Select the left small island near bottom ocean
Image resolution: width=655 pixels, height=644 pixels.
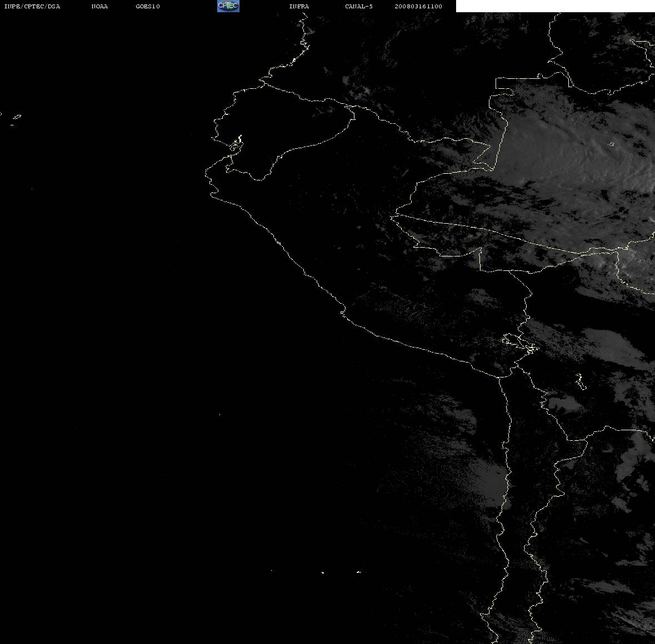(x=323, y=572)
